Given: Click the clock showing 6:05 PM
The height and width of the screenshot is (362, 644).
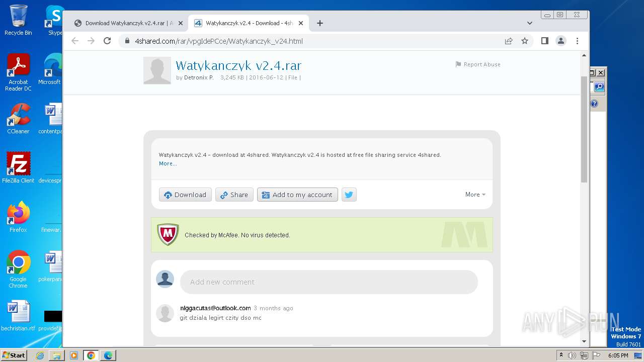Looking at the screenshot, I should pyautogui.click(x=618, y=355).
